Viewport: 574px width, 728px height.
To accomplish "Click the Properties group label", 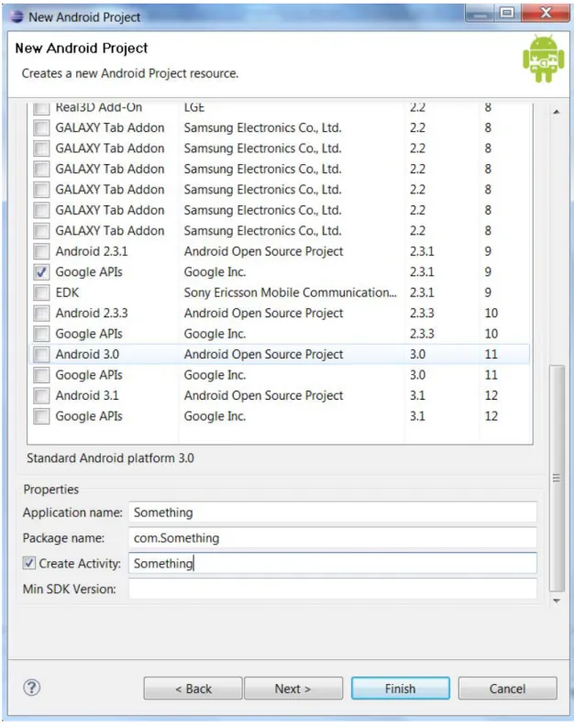I will 51,490.
